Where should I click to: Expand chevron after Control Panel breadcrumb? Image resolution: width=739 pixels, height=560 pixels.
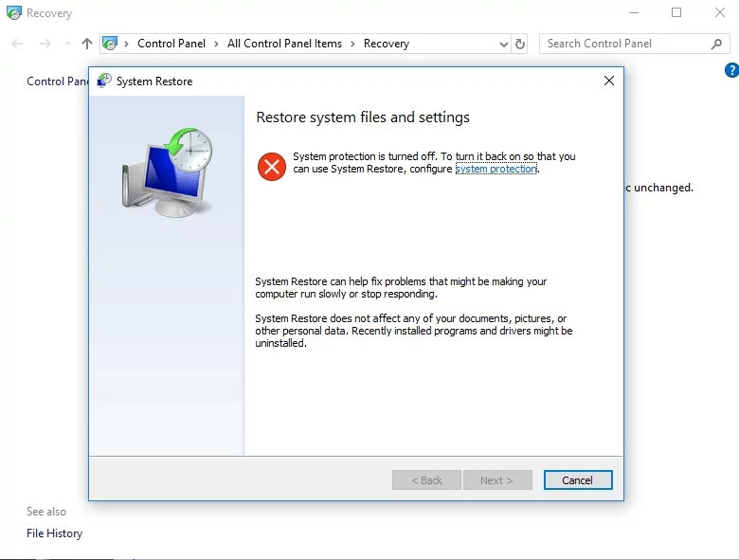(216, 44)
